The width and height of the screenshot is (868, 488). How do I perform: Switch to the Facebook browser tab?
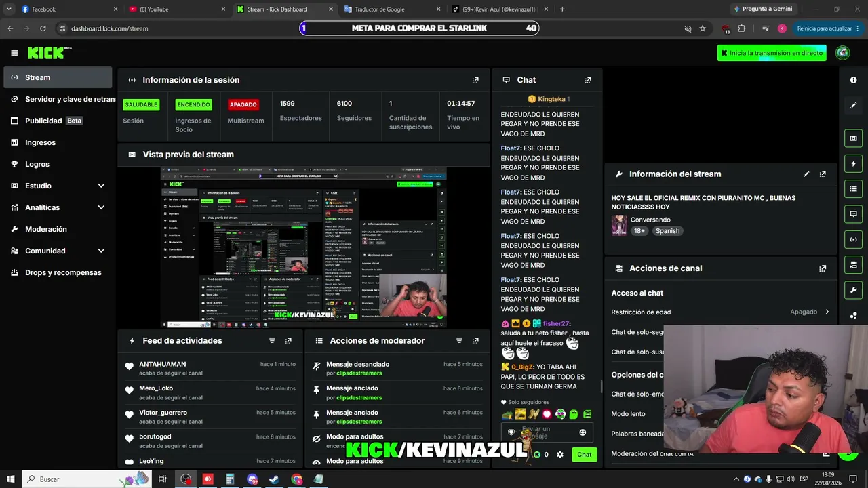(x=68, y=9)
